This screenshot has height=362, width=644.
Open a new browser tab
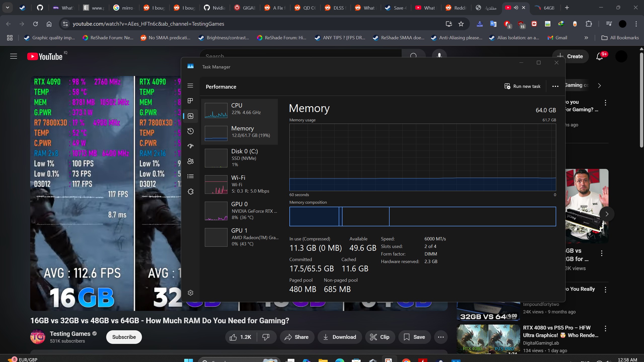coord(567,8)
